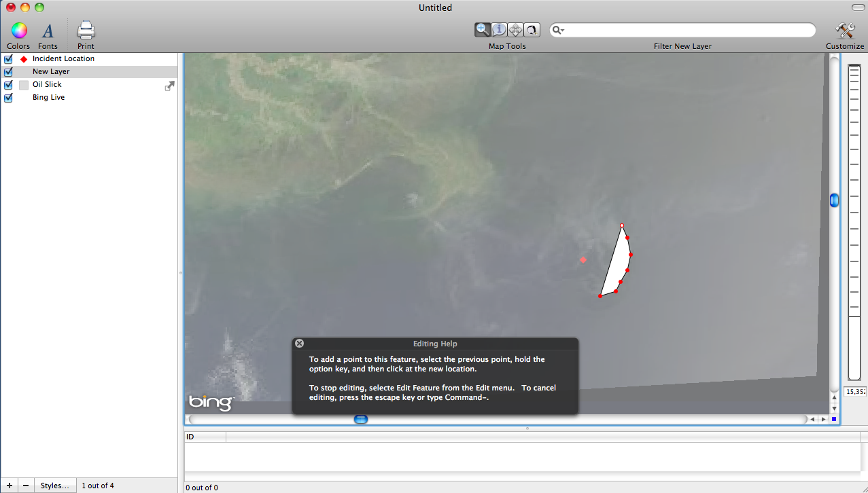
Task: Open the Customize toolbar tools
Action: [844, 31]
